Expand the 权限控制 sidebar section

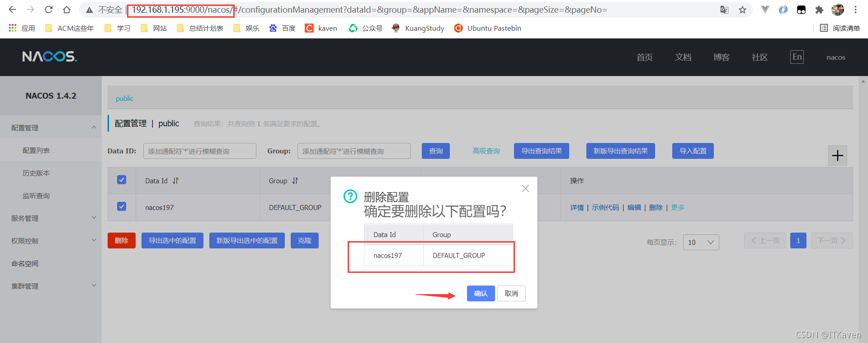click(x=51, y=241)
